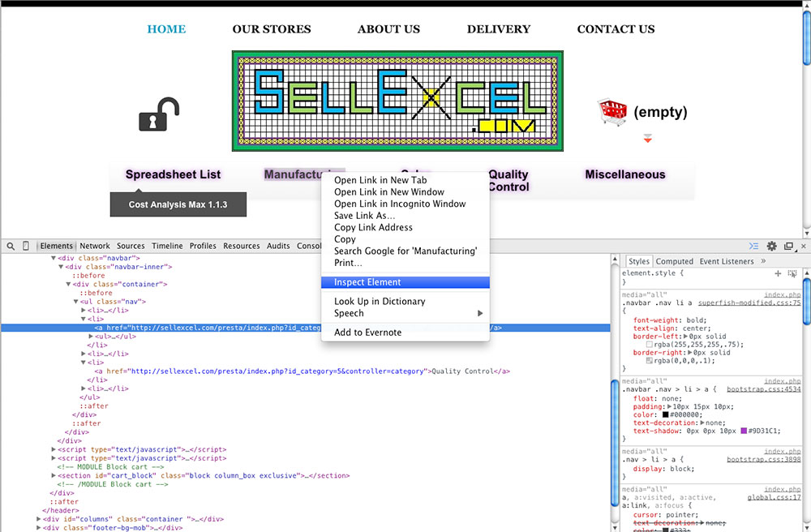This screenshot has height=532, width=811.
Task: Collapse the div class navbar node
Action: (54, 258)
